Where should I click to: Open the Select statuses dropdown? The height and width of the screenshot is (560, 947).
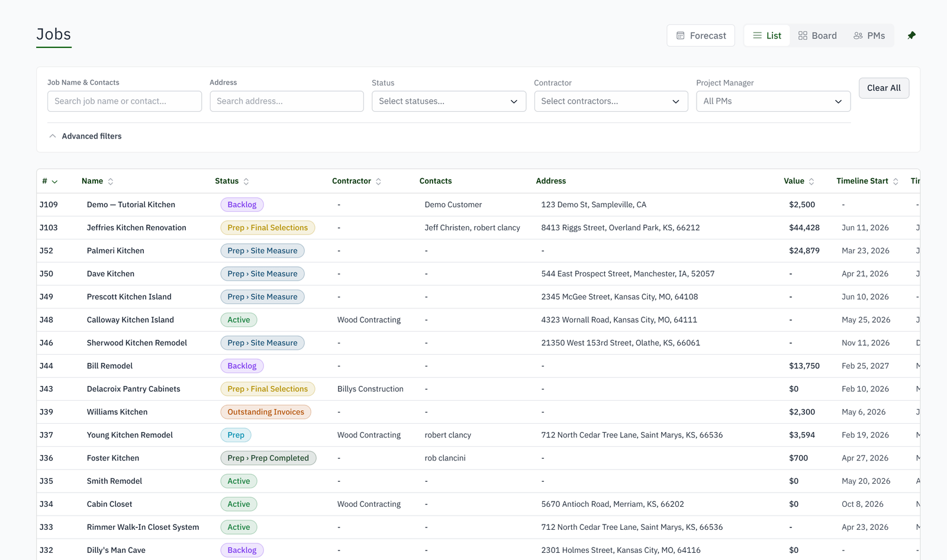tap(449, 101)
